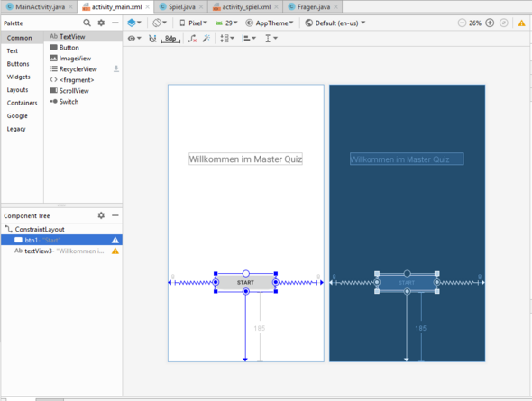
Task: Select btn1 in Component Tree
Action: pos(61,240)
